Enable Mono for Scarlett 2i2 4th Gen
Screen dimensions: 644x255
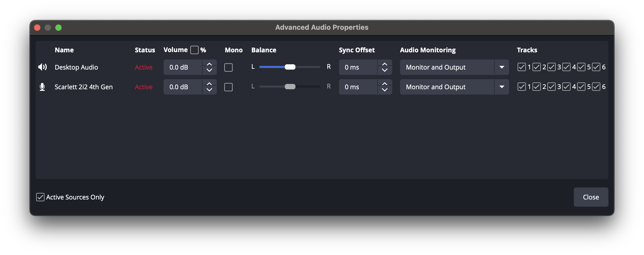pyautogui.click(x=228, y=87)
